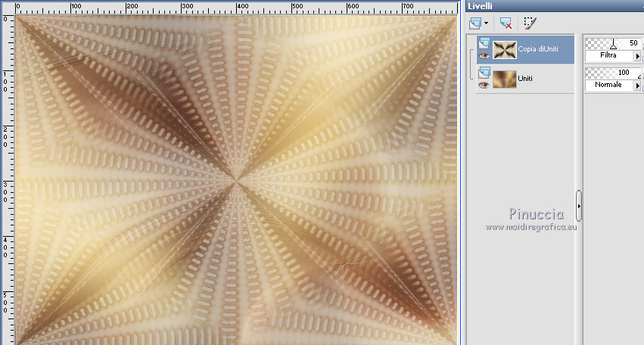The width and height of the screenshot is (644, 345).
Task: Hide the Copia diUniti layer via eye icon
Action: pos(484,55)
